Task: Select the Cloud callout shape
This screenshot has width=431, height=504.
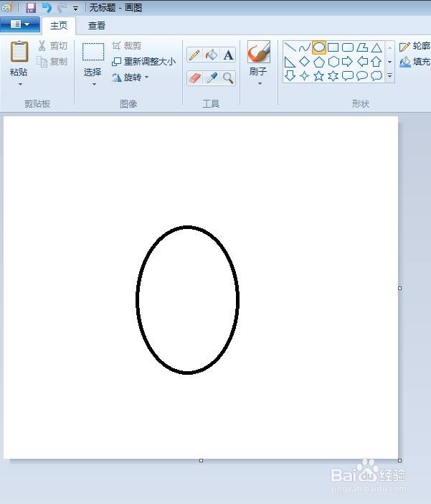Action: 376,76
